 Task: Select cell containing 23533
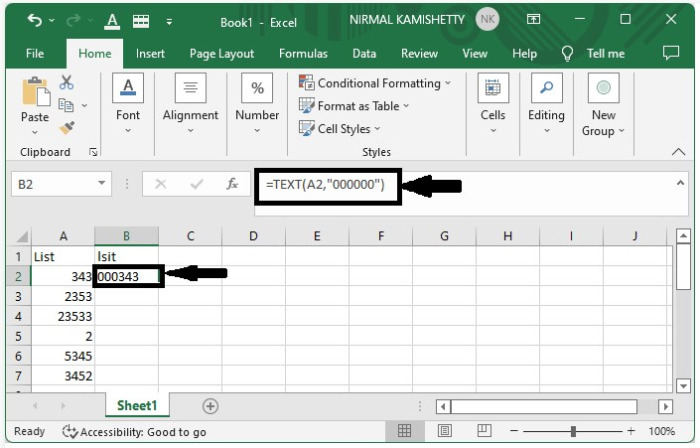tap(63, 316)
